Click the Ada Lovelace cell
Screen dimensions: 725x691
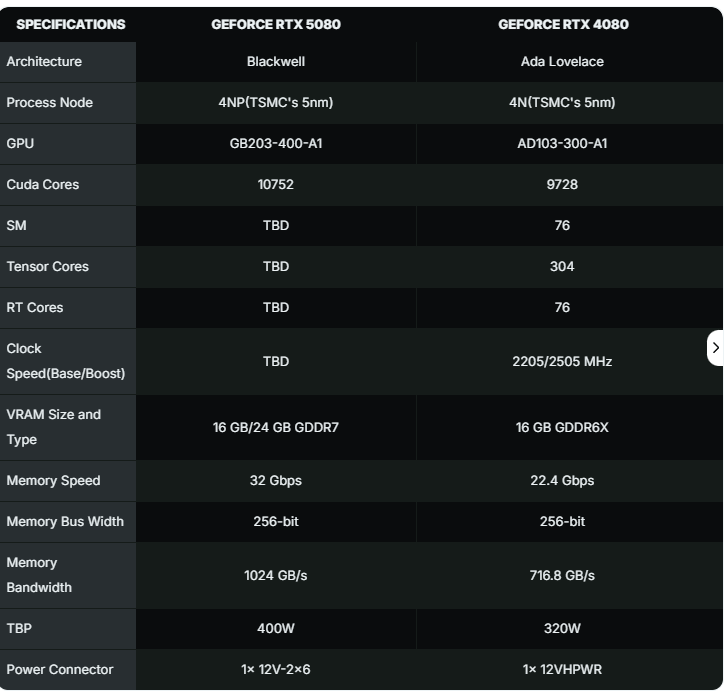pos(562,62)
